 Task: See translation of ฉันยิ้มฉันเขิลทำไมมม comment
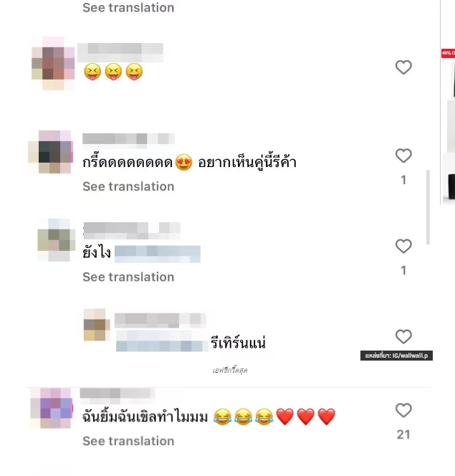coord(128,441)
